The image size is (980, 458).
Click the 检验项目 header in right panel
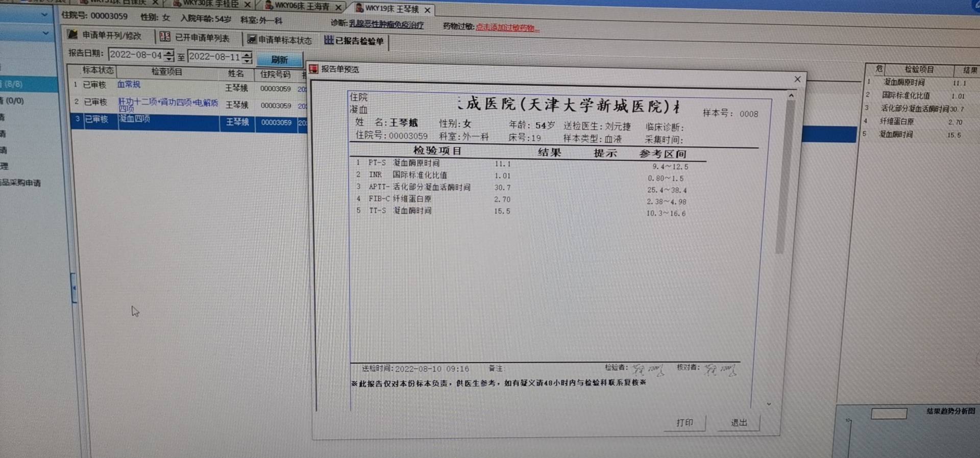click(x=919, y=69)
